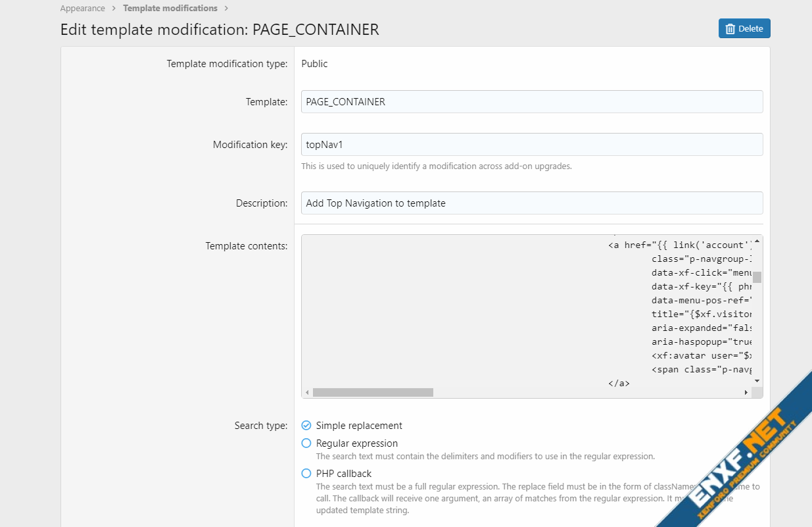Click code editor scroll down arrow

pyautogui.click(x=757, y=381)
